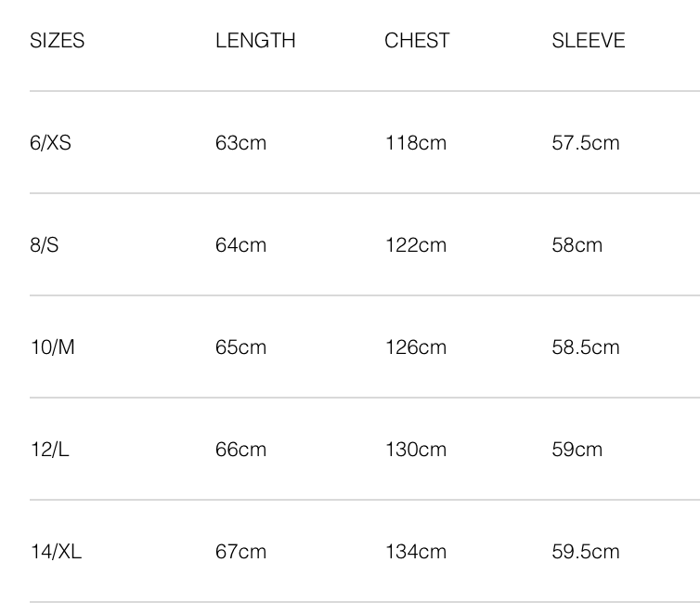Click the 57.5cm sleeve value

pyautogui.click(x=586, y=143)
